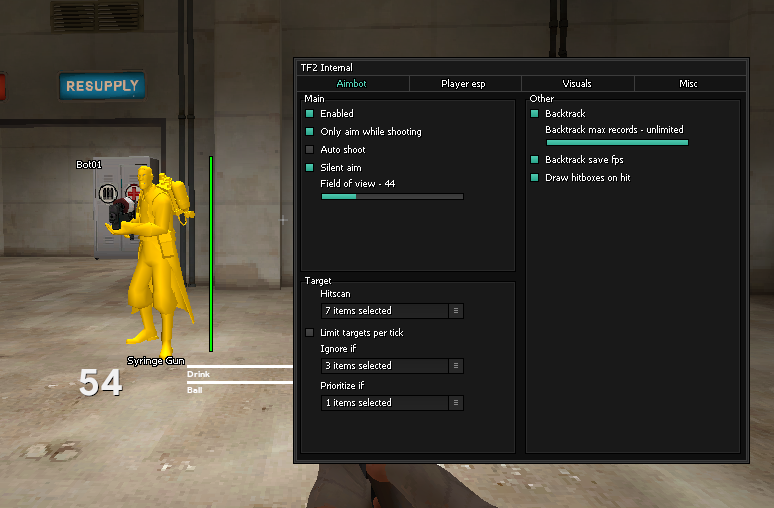This screenshot has width=774, height=508.
Task: Click the Field of view - 44 label
Action: coord(358,184)
